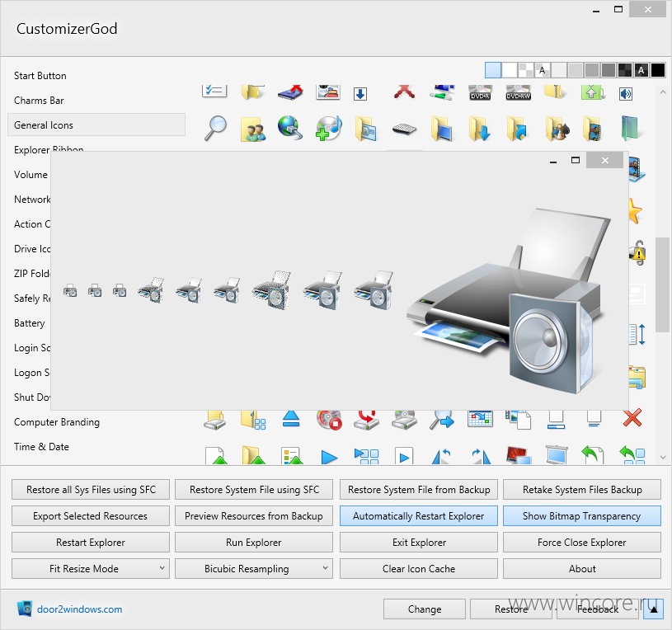Select the DVD+RW disc icon
The height and width of the screenshot is (630, 672).
coord(518,92)
